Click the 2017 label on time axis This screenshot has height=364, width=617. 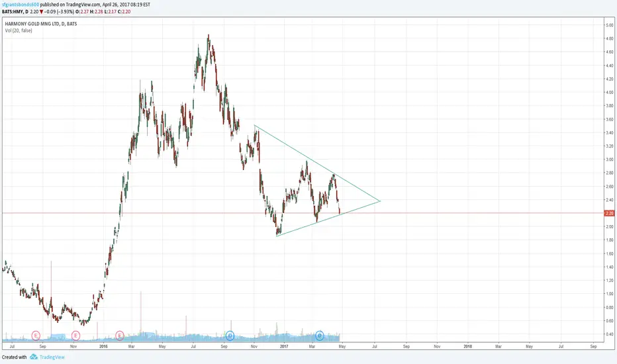pyautogui.click(x=284, y=347)
